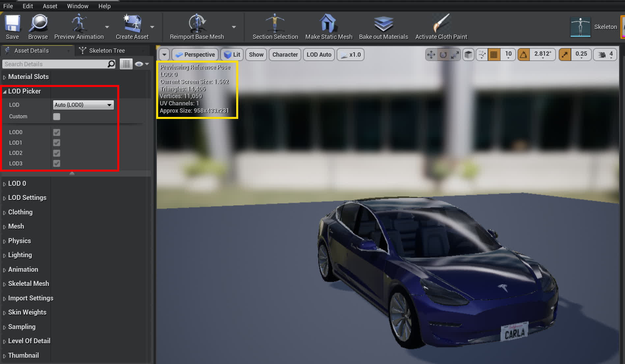625x364 pixels.
Task: Click the Bake out Materials icon
Action: click(x=383, y=24)
